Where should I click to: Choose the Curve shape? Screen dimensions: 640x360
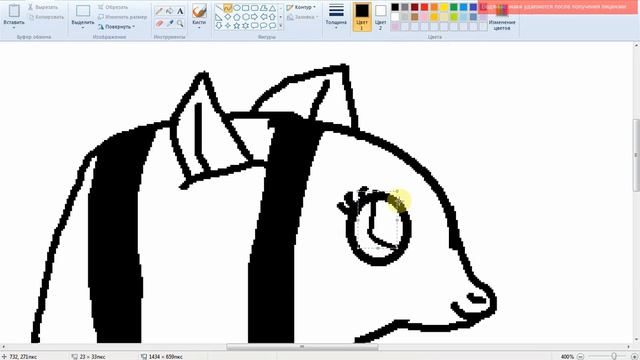228,8
